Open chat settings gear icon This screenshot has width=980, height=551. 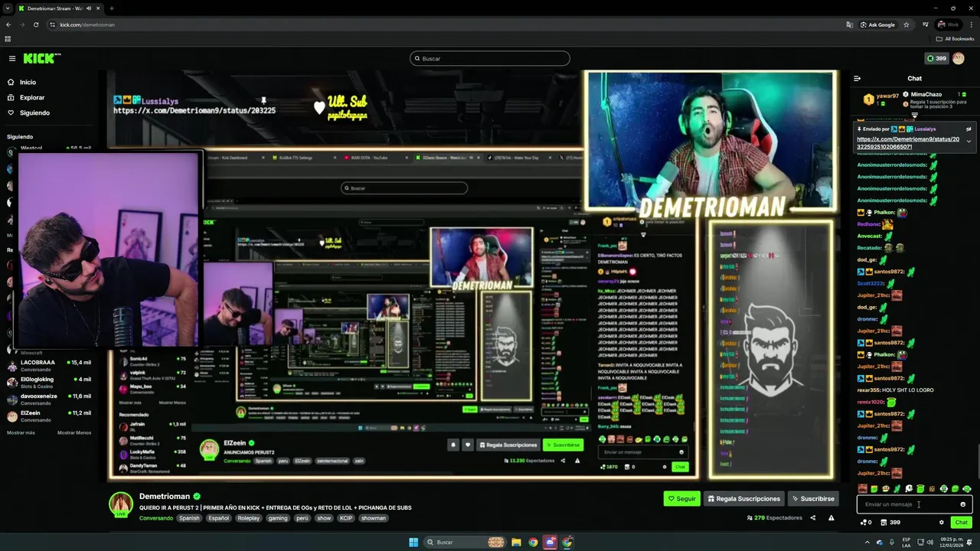[x=942, y=522]
